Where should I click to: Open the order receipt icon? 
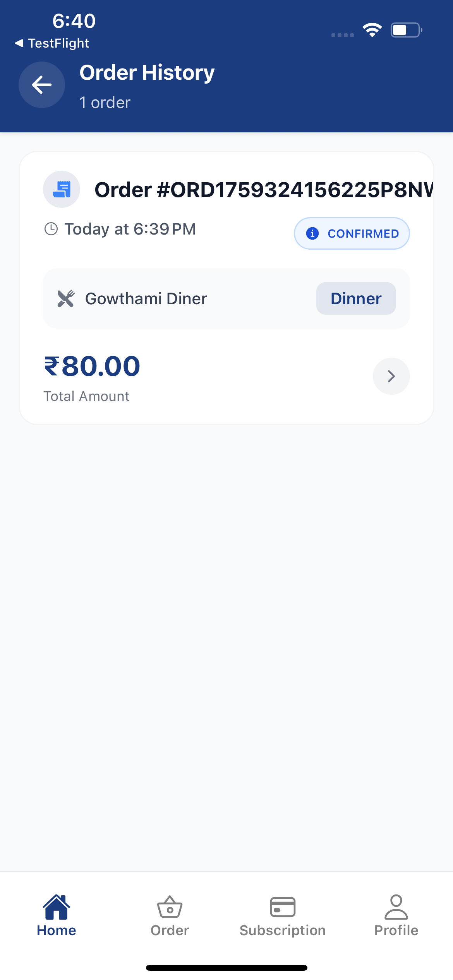point(62,189)
